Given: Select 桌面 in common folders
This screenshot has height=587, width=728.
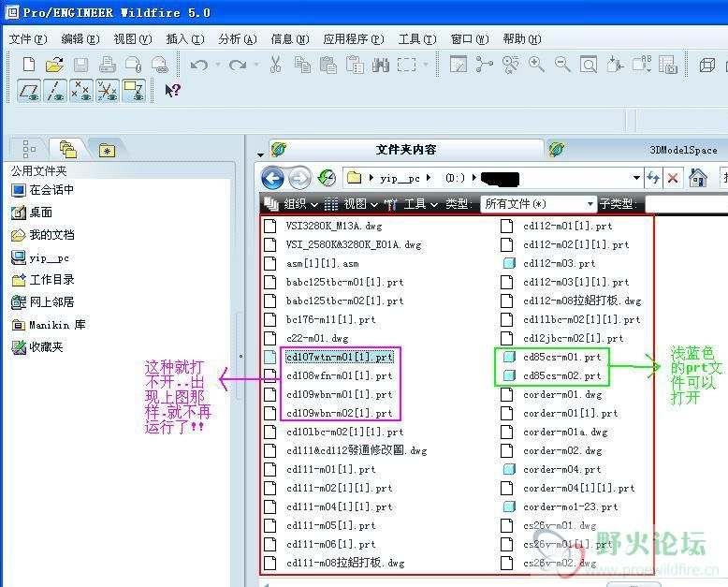Looking at the screenshot, I should coord(32,213).
